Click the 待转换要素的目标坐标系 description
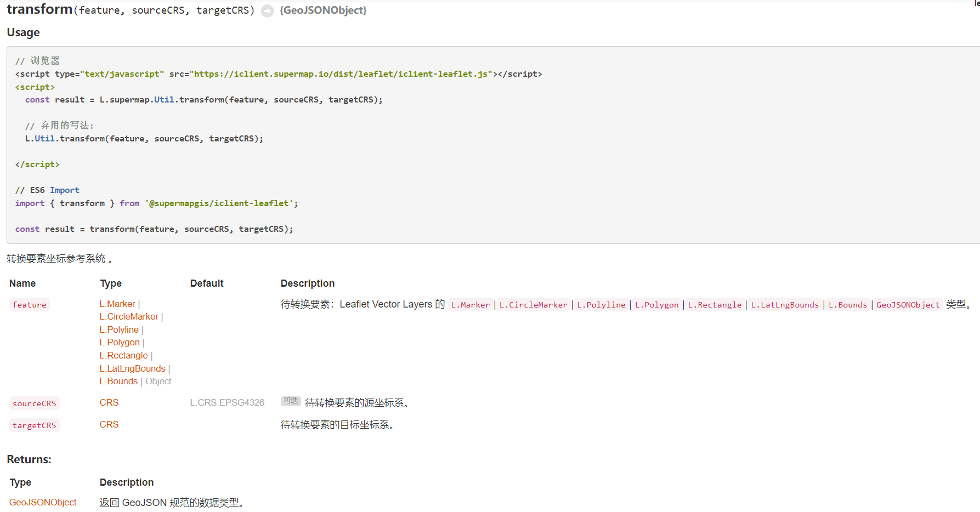The image size is (980, 512). coord(337,425)
